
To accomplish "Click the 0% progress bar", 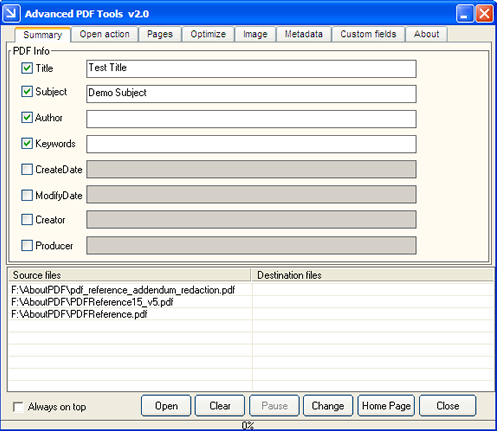I will pos(248,425).
